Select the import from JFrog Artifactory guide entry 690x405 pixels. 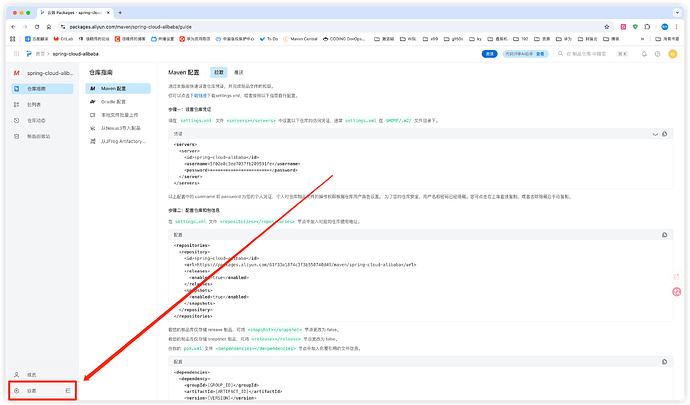pos(118,141)
